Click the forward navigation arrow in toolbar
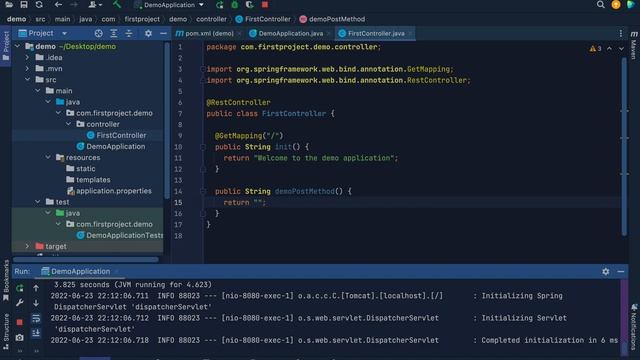This screenshot has height=360, width=640. pos(74,5)
